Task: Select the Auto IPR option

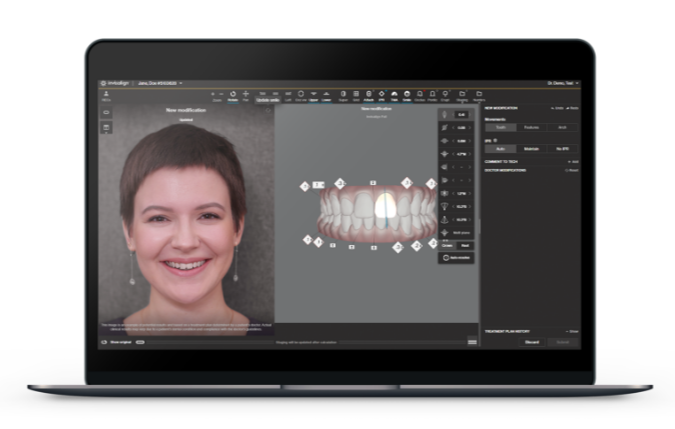Action: (501, 148)
